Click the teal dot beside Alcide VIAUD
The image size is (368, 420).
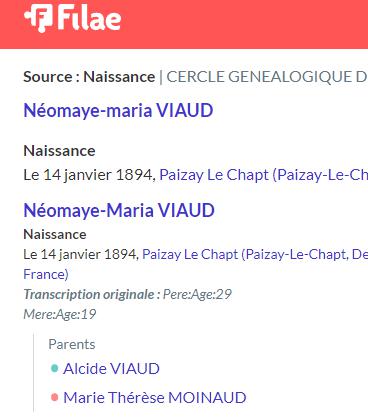click(x=54, y=368)
